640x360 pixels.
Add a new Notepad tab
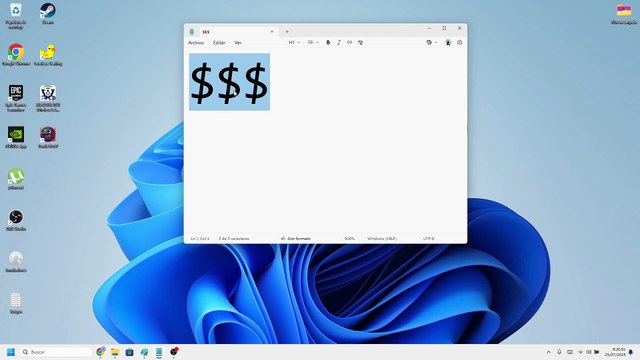pyautogui.click(x=287, y=31)
